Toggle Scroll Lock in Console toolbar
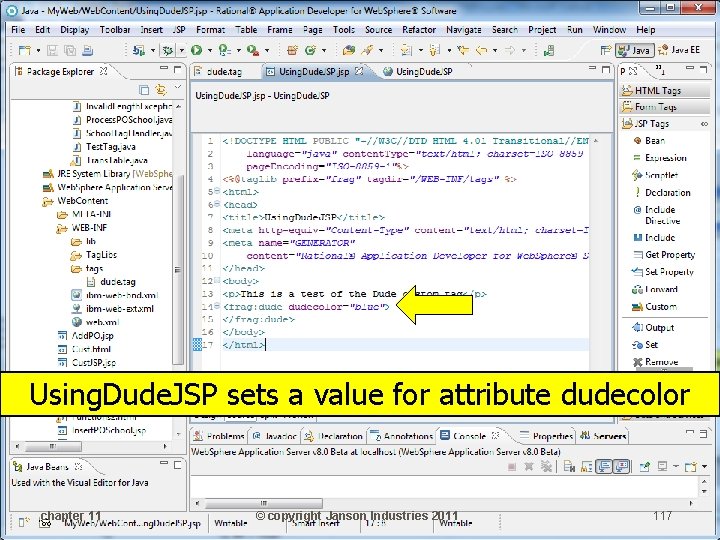 click(586, 467)
